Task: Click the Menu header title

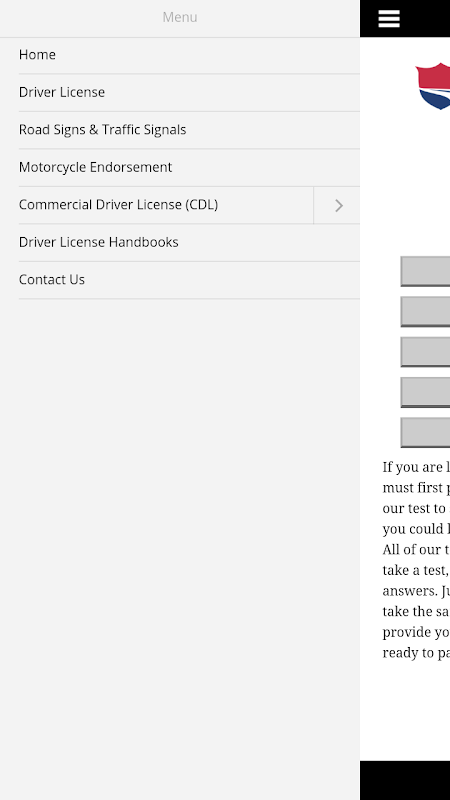Action: (x=180, y=17)
